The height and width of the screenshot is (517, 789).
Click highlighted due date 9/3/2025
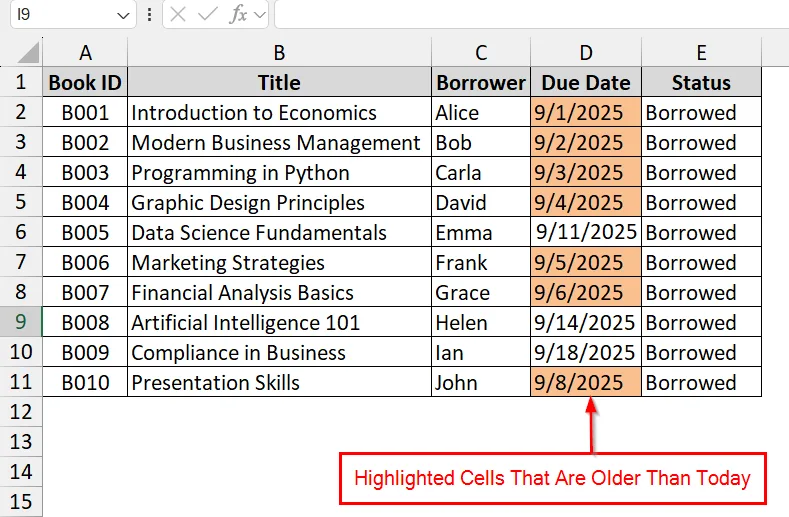(x=586, y=172)
